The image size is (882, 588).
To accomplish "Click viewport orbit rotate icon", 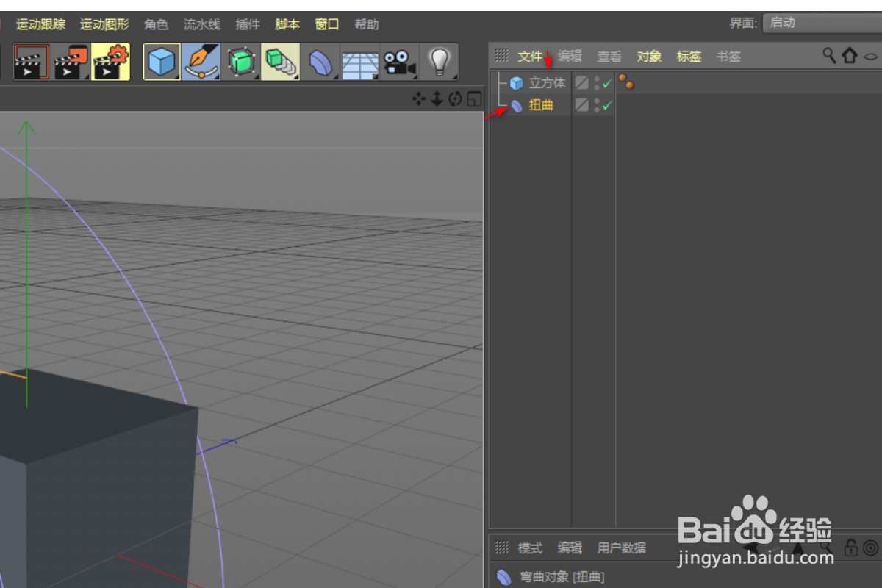I will (x=456, y=98).
